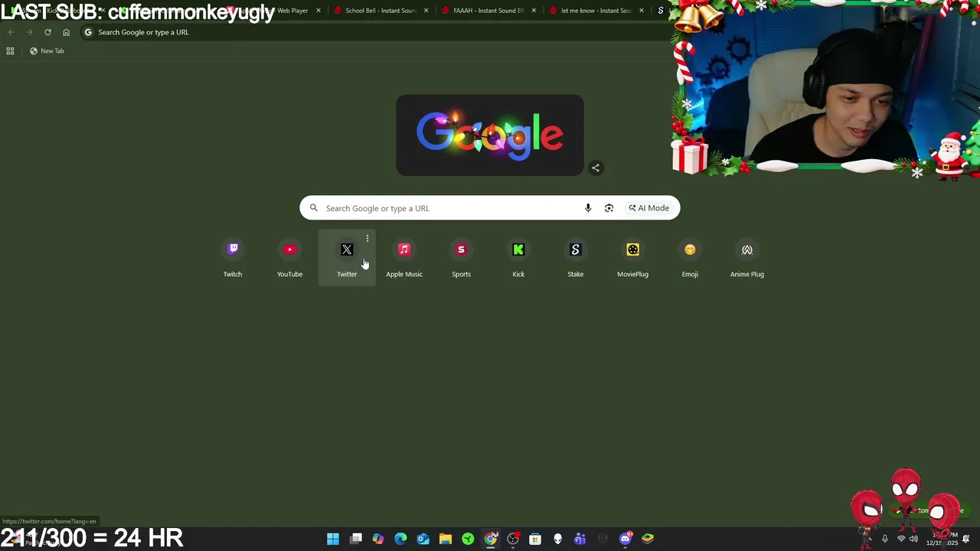Open Chrome from the taskbar
The height and width of the screenshot is (551, 980).
click(x=491, y=539)
